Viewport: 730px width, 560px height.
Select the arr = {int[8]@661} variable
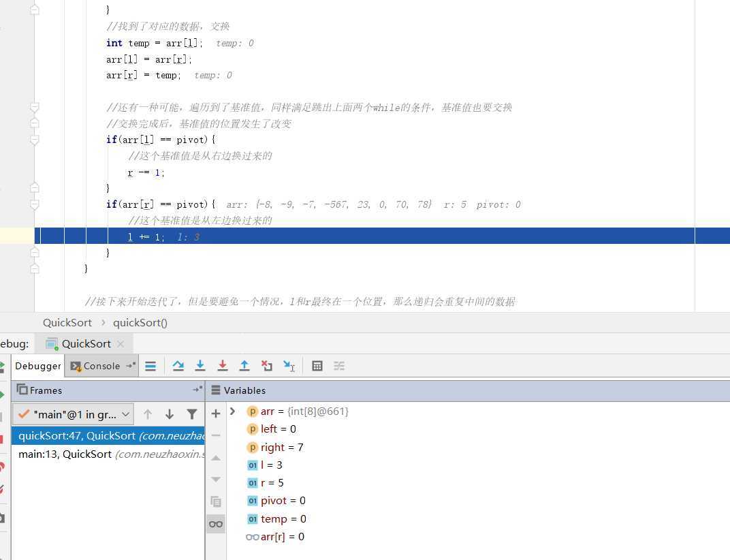(x=304, y=411)
